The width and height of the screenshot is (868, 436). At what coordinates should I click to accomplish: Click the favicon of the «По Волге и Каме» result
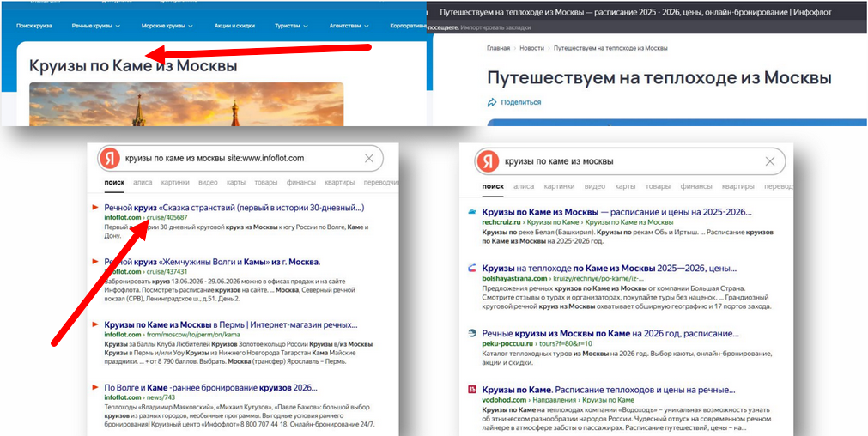coord(94,387)
